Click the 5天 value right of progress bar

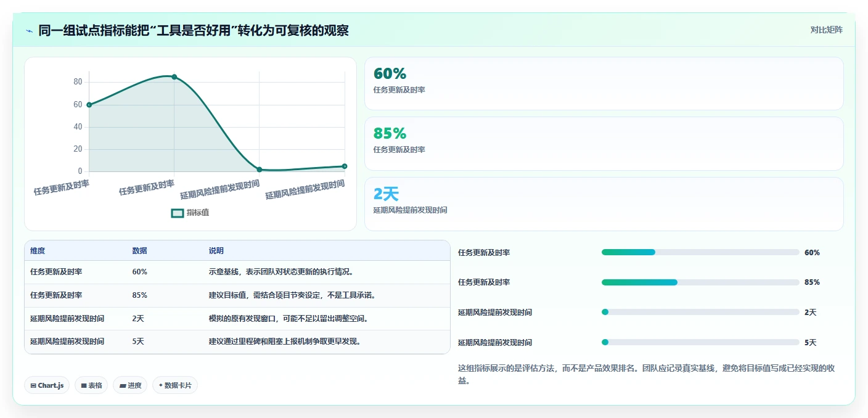coord(810,343)
